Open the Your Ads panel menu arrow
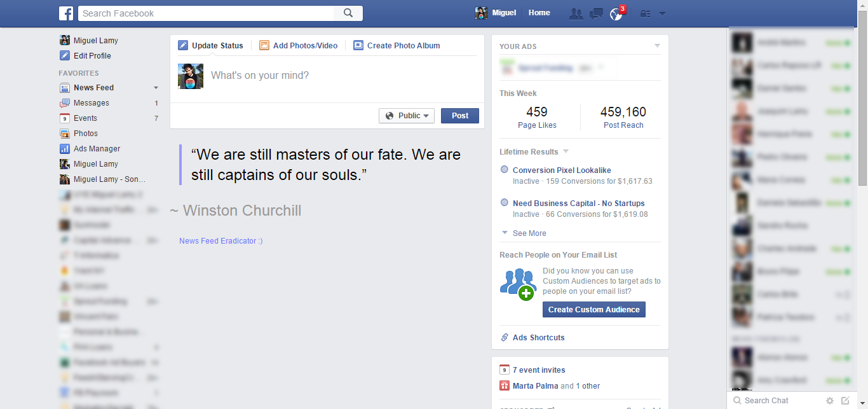The image size is (868, 409). point(657,46)
